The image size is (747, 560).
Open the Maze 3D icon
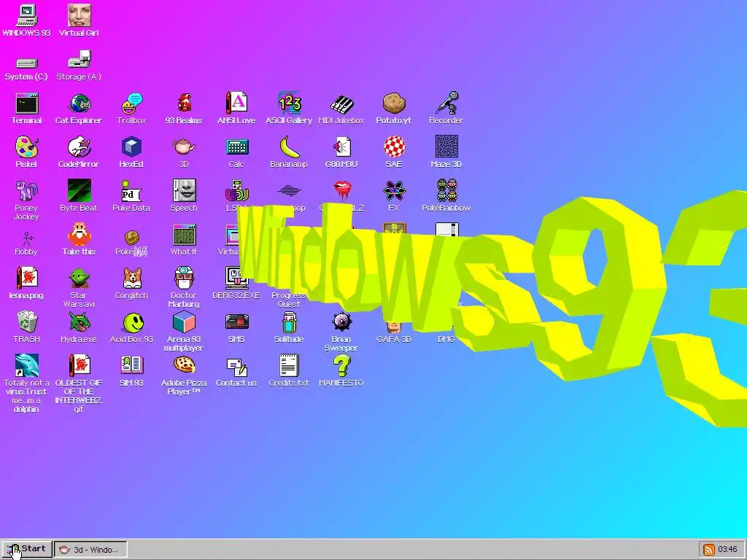tap(447, 146)
